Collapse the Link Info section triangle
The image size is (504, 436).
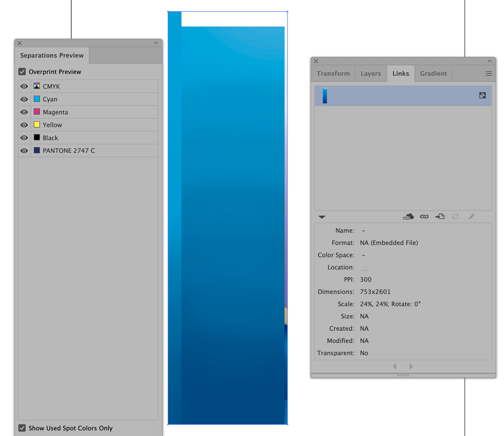(x=322, y=217)
